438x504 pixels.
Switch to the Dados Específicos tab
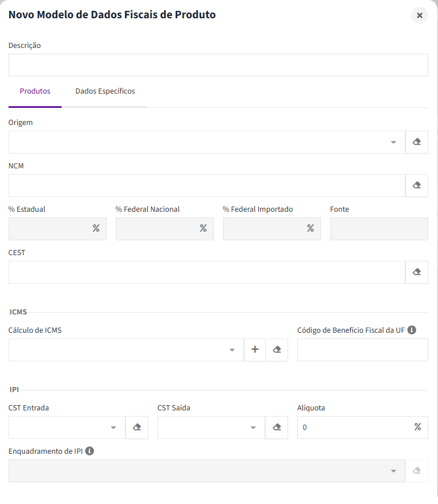(105, 91)
